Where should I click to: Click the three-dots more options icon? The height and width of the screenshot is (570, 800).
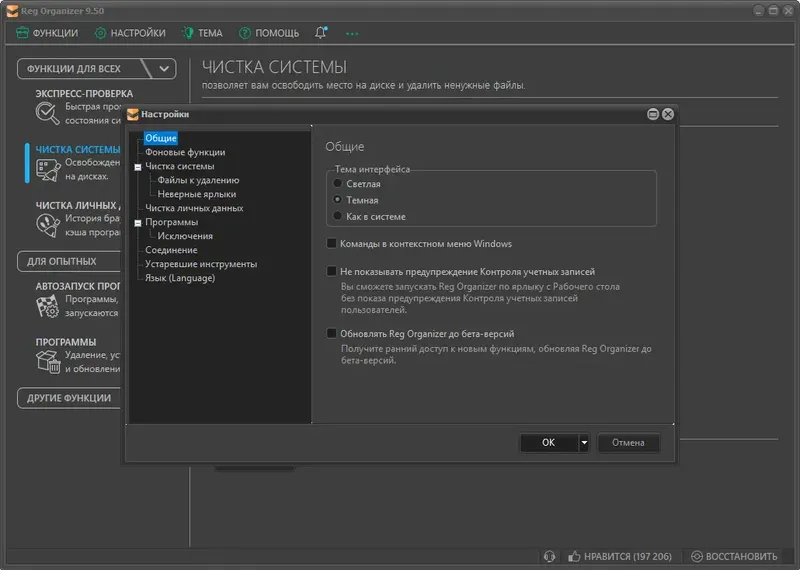point(351,33)
